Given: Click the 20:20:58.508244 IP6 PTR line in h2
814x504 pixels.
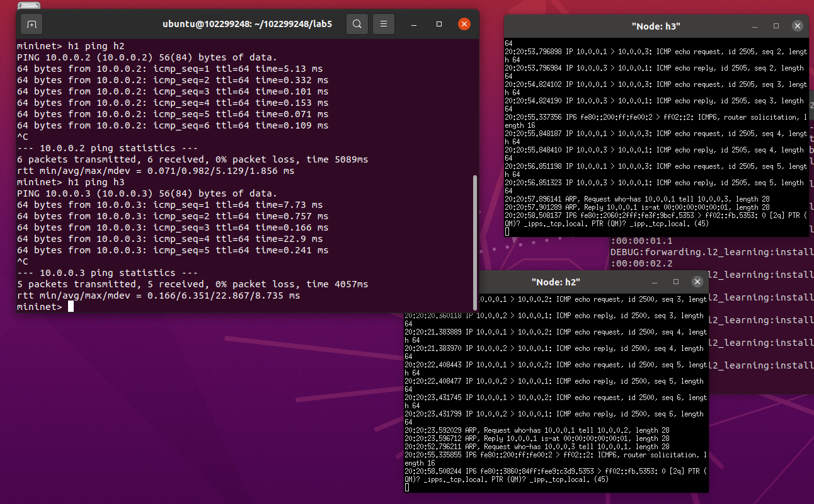Looking at the screenshot, I should (x=556, y=475).
